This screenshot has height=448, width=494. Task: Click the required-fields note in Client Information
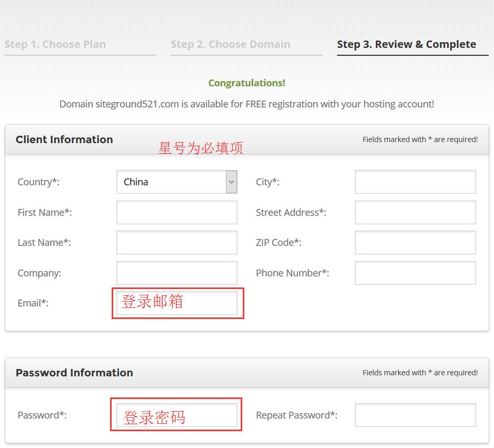click(x=420, y=140)
